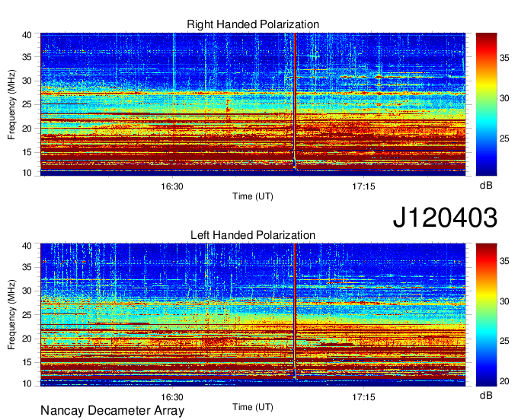Viewport: 518px width, 420px height.
Task: Select the J120403 identifier text
Action: tap(445, 218)
